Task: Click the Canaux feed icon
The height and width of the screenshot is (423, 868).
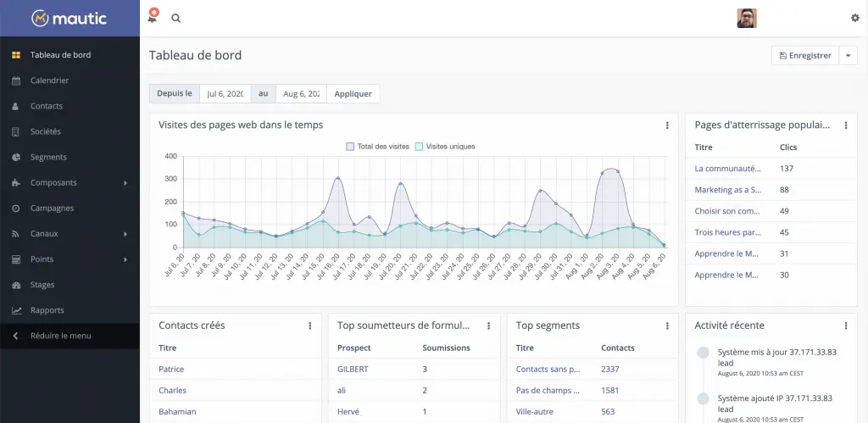Action: [x=15, y=234]
